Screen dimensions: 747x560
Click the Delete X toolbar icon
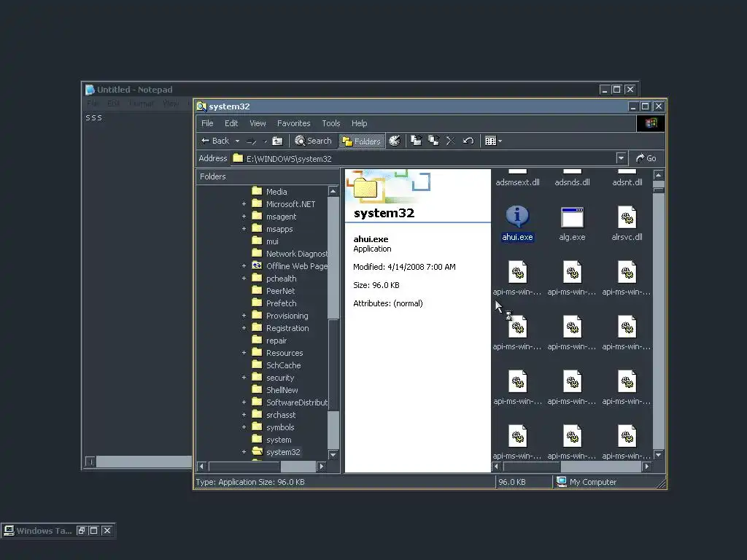coord(451,141)
